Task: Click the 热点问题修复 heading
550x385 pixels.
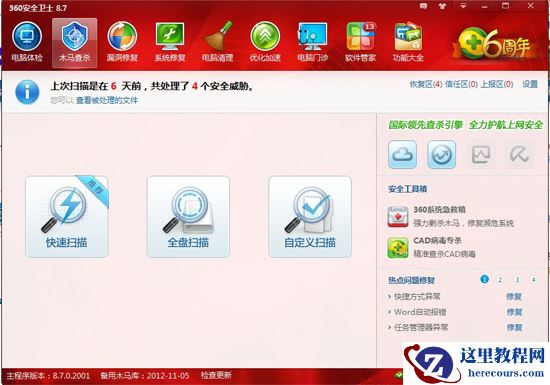Action: tap(411, 280)
